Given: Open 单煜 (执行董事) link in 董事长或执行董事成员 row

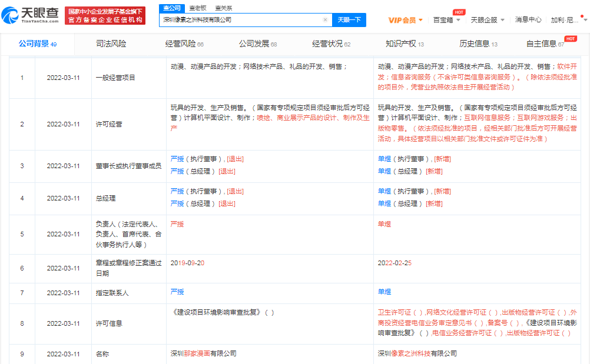Looking at the screenshot, I should coord(384,159).
